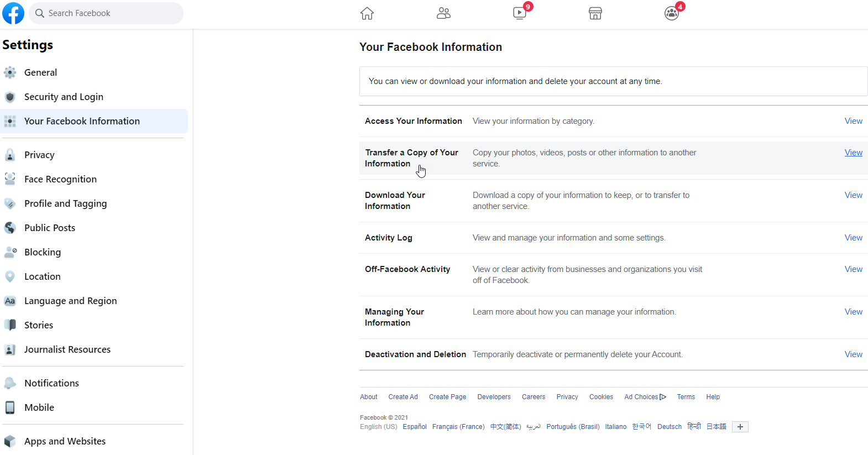Switch language to Português (Brasil)
The height and width of the screenshot is (455, 868).
pos(573,427)
